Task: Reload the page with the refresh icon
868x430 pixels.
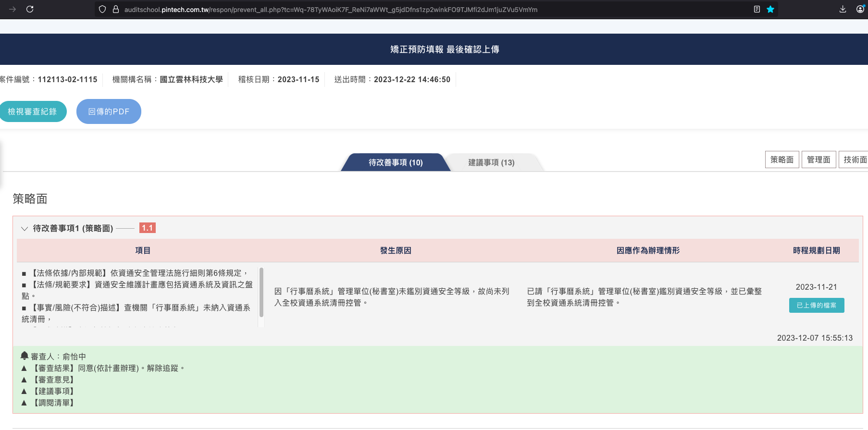Action: pos(30,9)
